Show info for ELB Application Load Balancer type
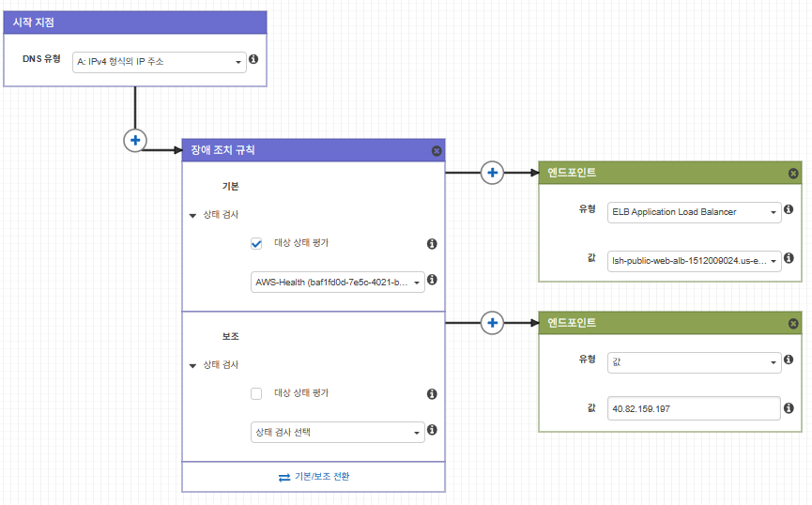The width and height of the screenshot is (812, 505). click(x=789, y=210)
